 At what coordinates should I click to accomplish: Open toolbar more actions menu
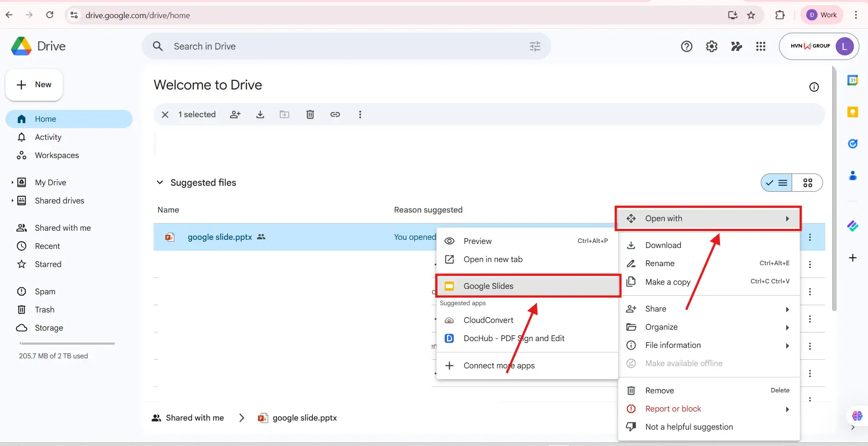[360, 114]
